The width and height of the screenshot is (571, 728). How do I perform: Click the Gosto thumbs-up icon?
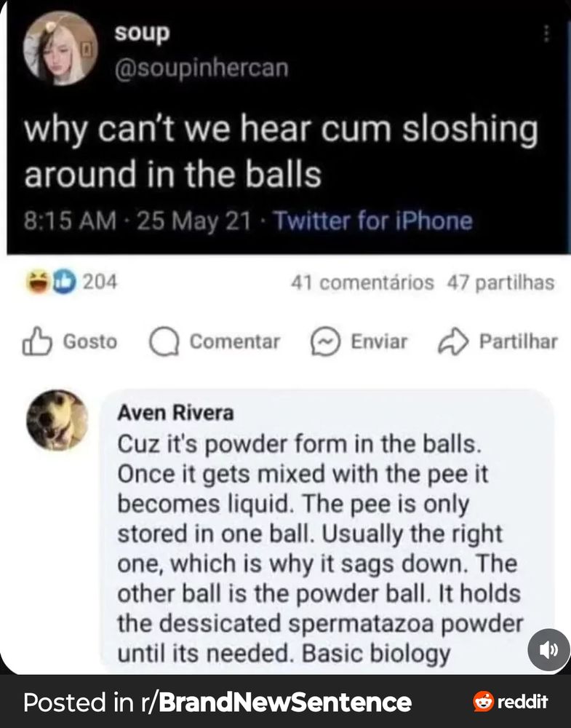tap(36, 341)
